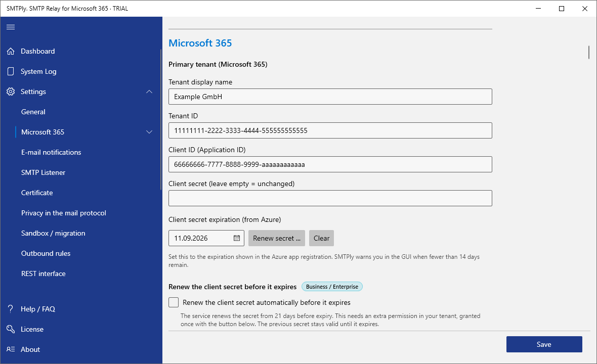
Task: Click the sidebar vertical scrollbar
Action: (161, 120)
